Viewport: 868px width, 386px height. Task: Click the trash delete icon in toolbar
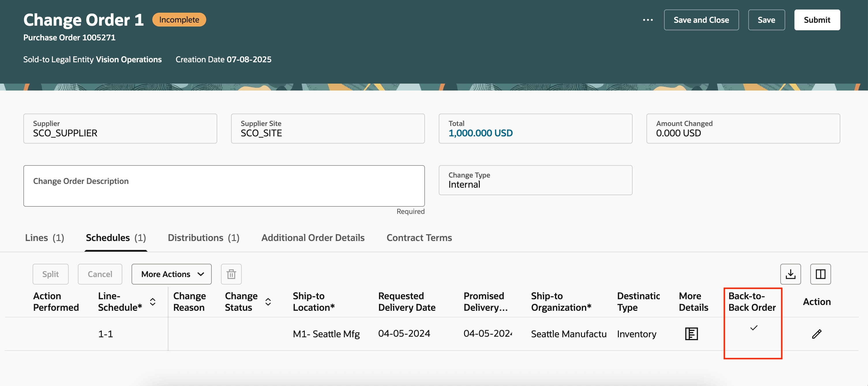coord(231,274)
